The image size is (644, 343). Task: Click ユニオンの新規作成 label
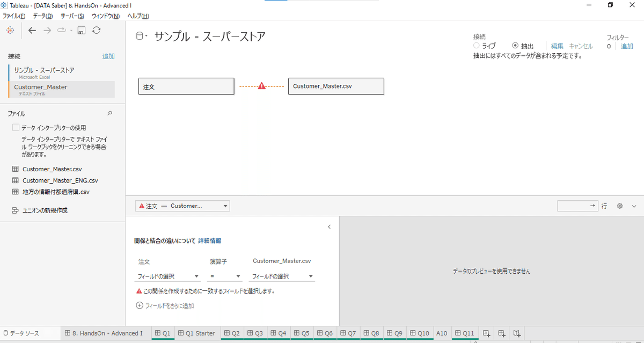pyautogui.click(x=45, y=210)
